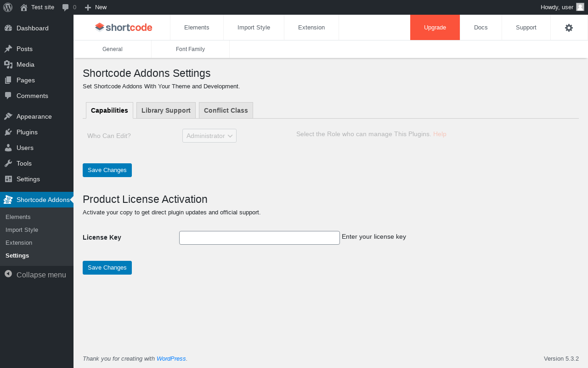
Task: Click the Who Can Edit? label
Action: [x=109, y=136]
